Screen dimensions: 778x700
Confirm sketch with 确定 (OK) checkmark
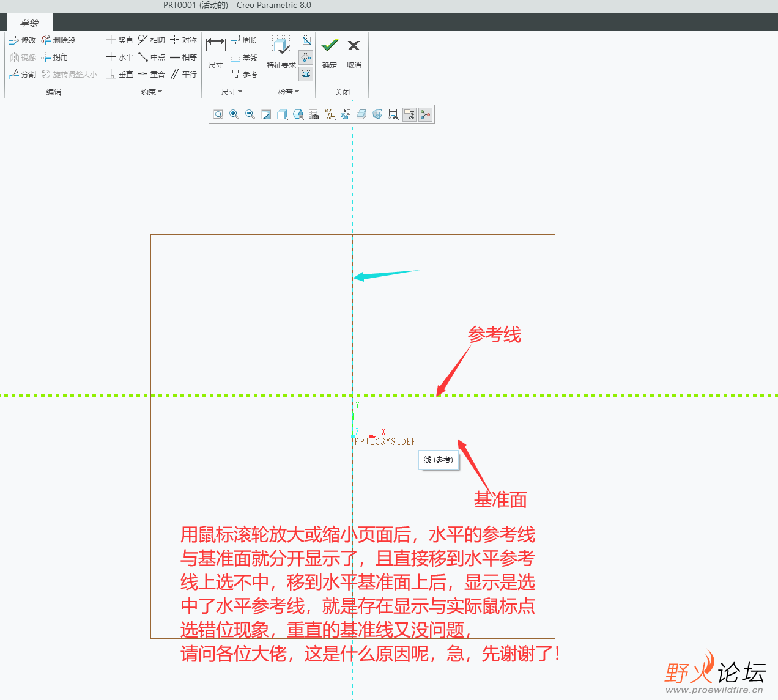pos(330,52)
